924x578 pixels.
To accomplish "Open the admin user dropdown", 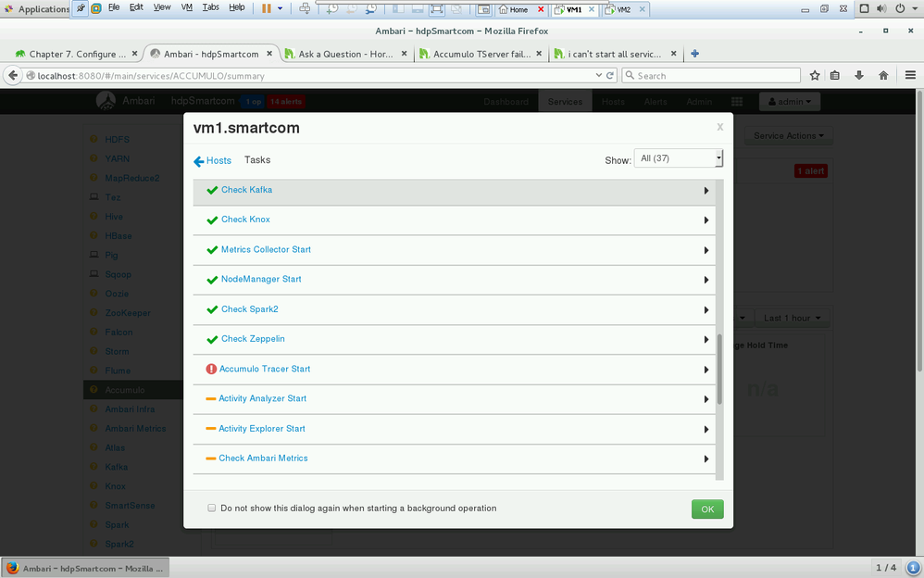I will click(x=790, y=102).
